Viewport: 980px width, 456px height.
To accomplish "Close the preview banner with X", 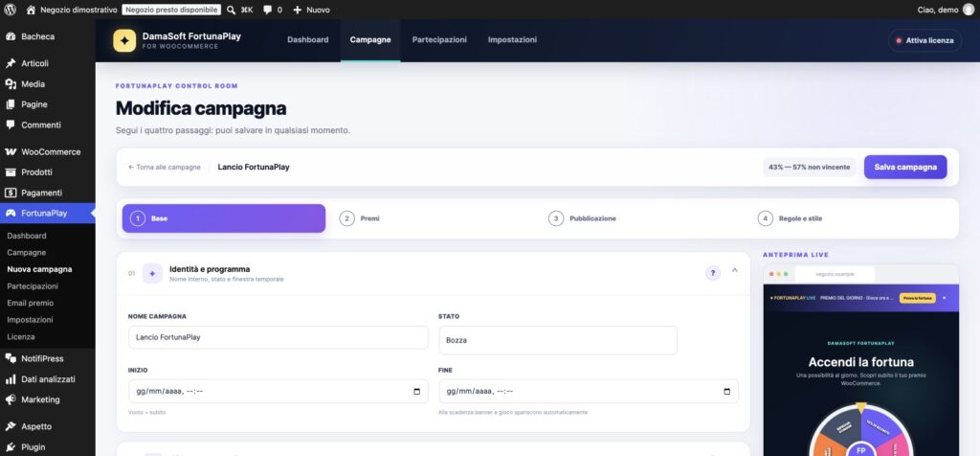I will click(x=944, y=298).
